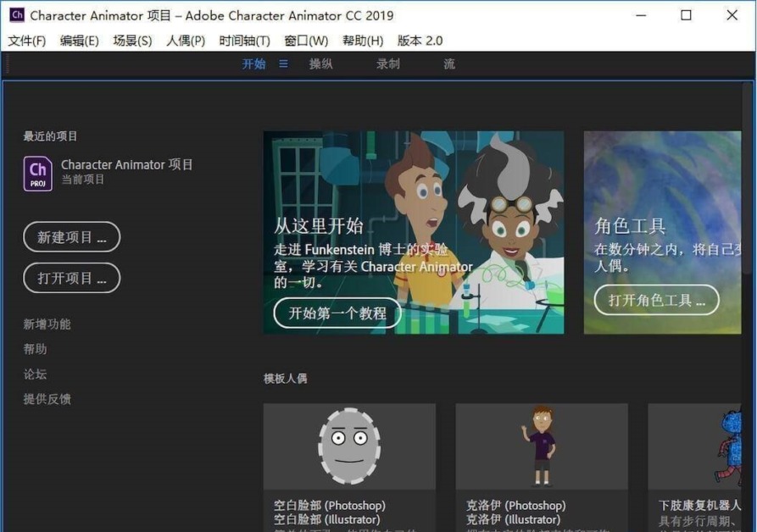
Task: Open the 新增功能 link
Action: click(47, 324)
